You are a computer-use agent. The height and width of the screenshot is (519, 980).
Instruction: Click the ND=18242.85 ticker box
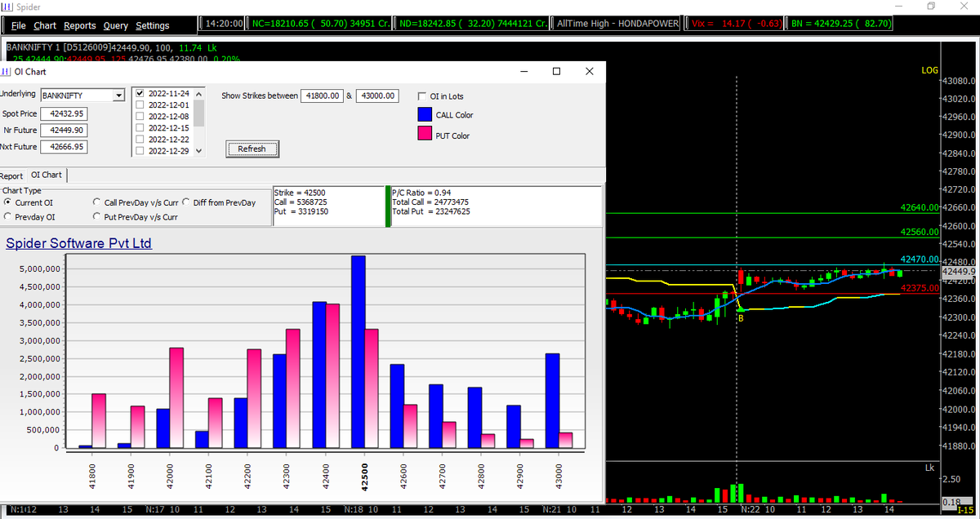click(471, 24)
